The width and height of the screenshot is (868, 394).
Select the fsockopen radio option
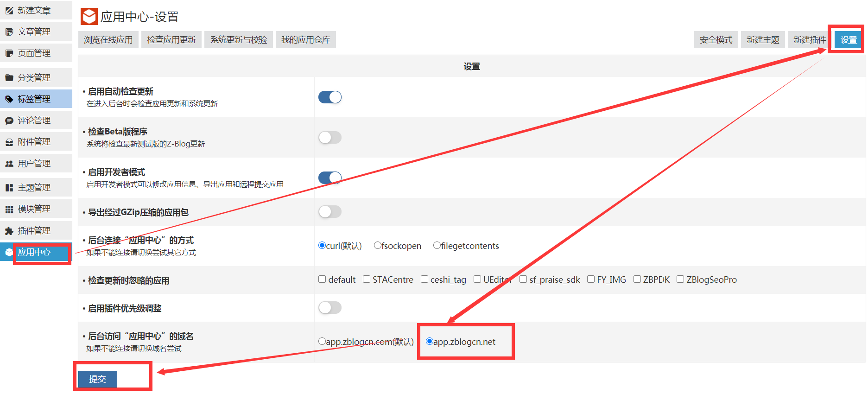(378, 246)
